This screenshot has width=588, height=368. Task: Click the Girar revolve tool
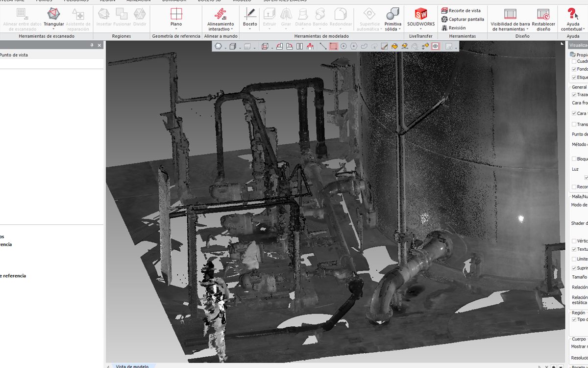click(286, 17)
